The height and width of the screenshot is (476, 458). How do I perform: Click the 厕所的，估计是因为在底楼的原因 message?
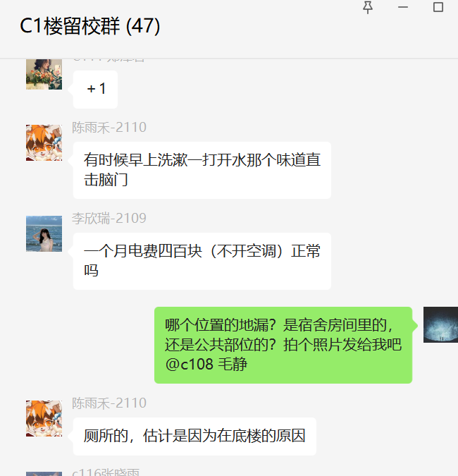[x=194, y=437]
